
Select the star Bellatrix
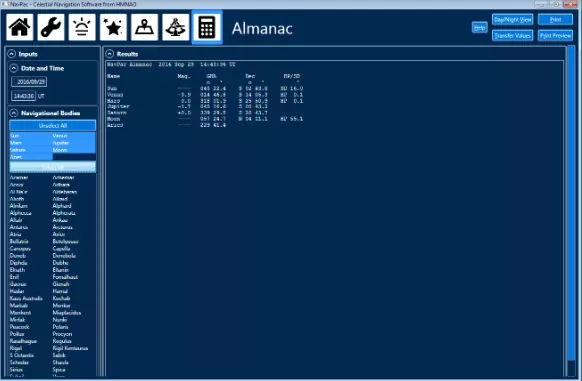pos(19,241)
